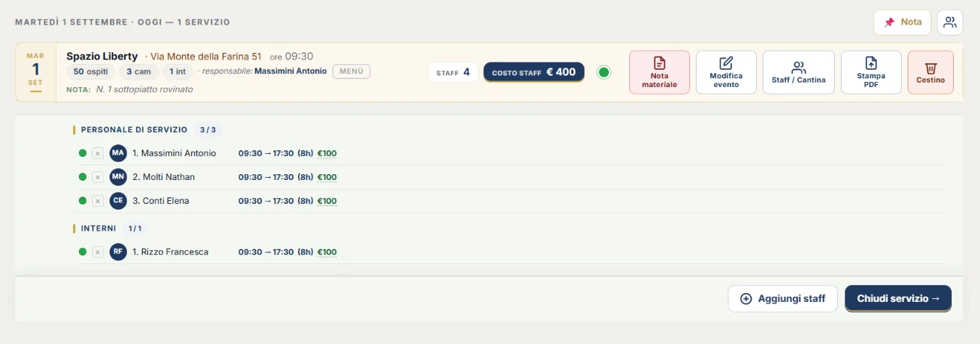
Task: Click the event time ore 09:30
Action: point(291,56)
